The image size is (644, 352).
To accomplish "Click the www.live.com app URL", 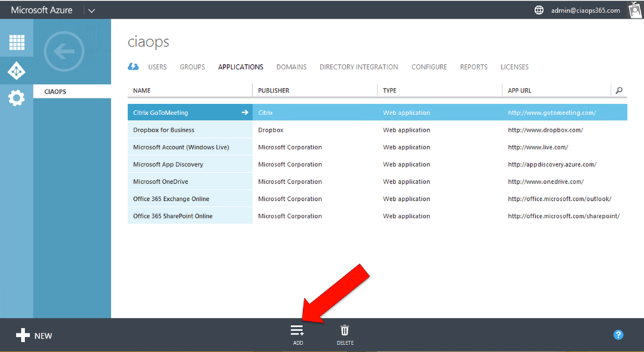I will click(538, 147).
